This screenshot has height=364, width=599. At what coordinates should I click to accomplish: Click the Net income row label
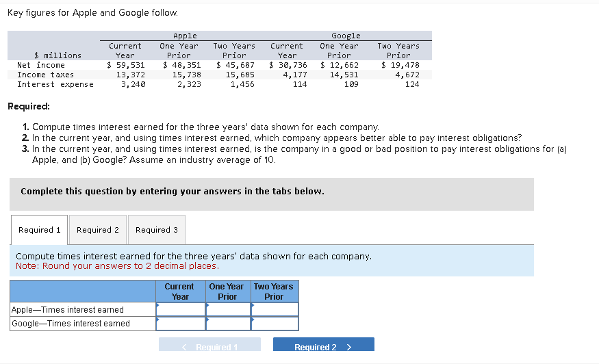tap(41, 65)
